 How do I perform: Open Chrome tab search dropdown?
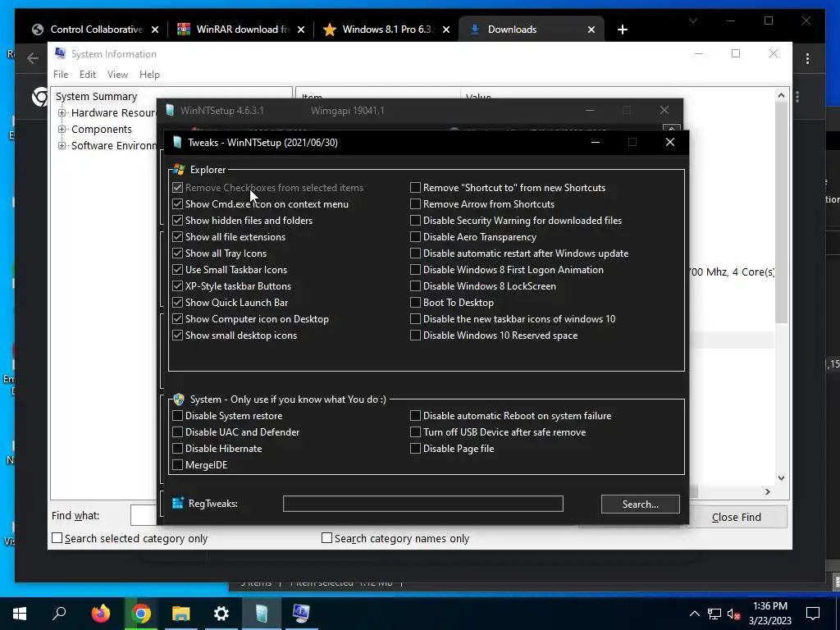click(693, 21)
